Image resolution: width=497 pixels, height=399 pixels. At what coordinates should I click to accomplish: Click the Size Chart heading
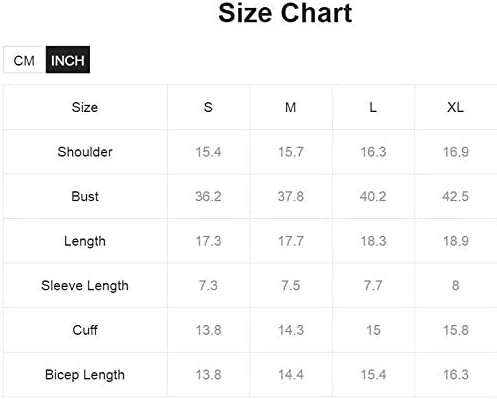285,13
